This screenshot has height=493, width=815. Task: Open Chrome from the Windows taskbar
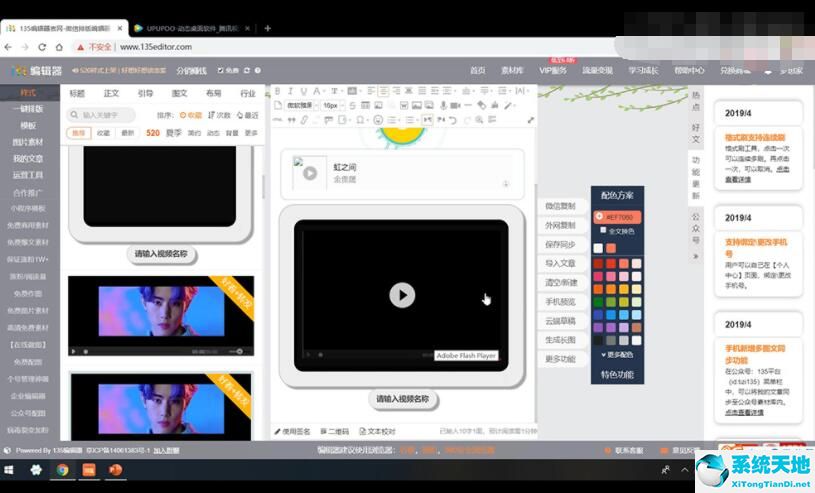coord(62,469)
